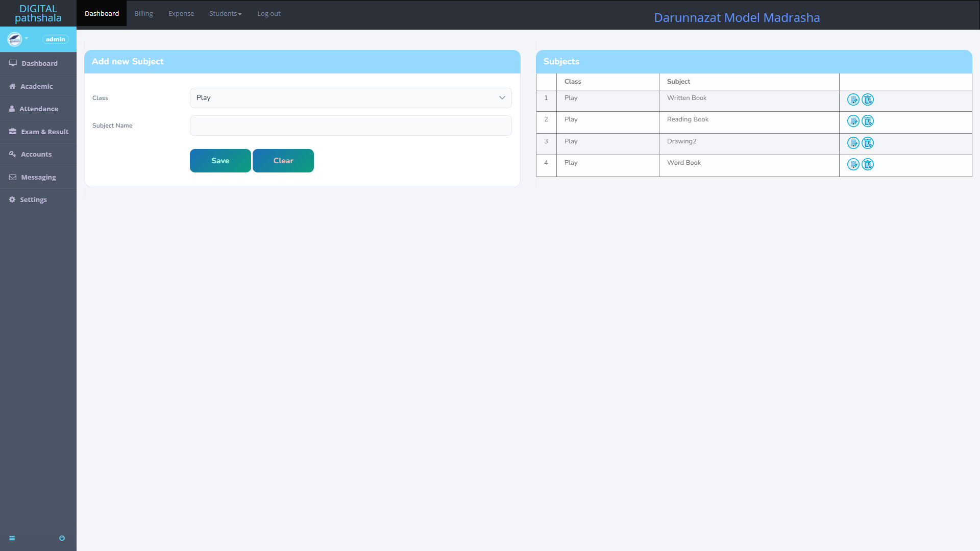
Task: Edit the Drawing2 subject entry
Action: 853,143
